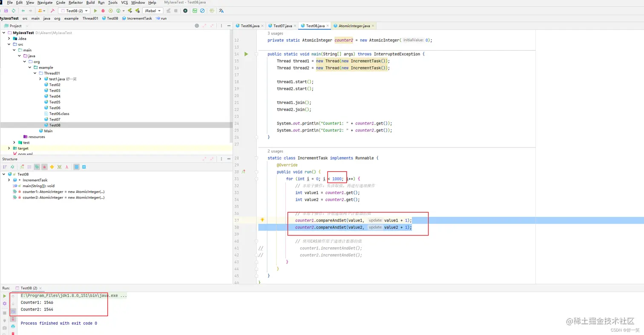
Task: Rerun Test08 from Run panel play icon
Action: tap(5, 296)
